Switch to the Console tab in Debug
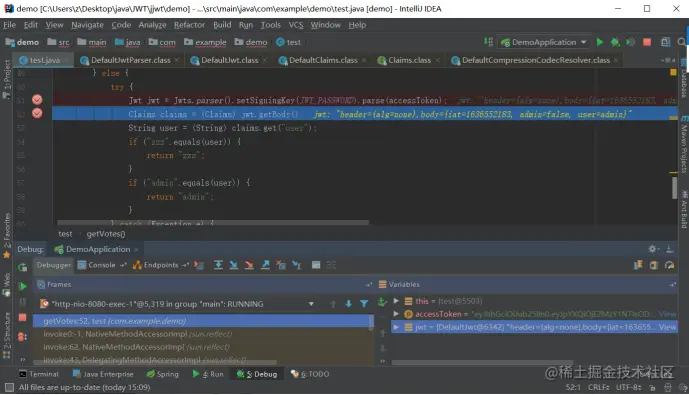 point(102,265)
